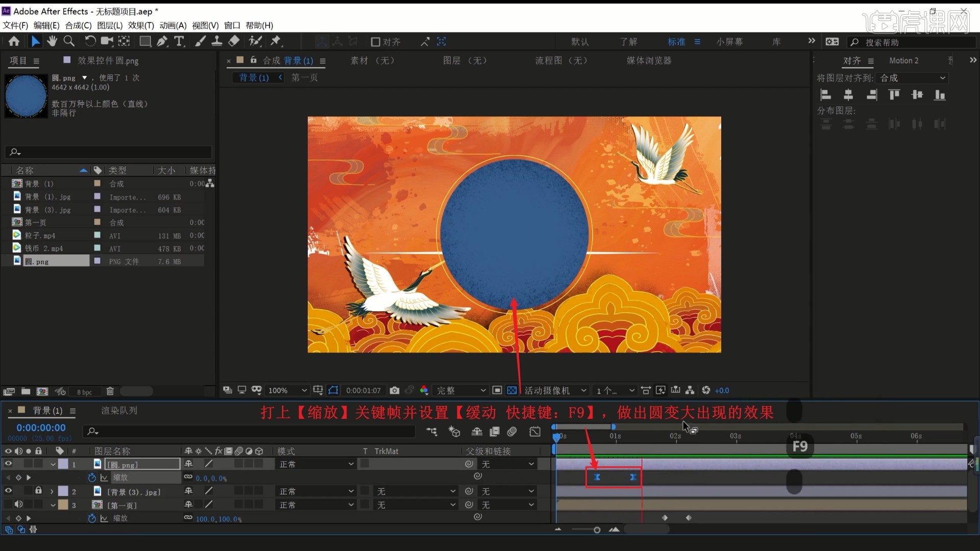Select the Eraser tool
Image resolution: width=980 pixels, height=551 pixels.
[234, 41]
